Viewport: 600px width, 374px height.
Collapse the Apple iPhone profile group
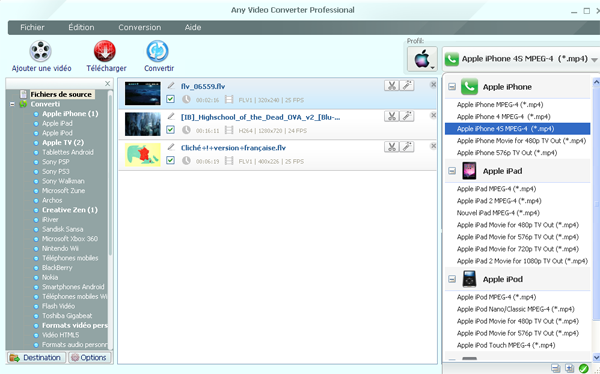pyautogui.click(x=452, y=87)
